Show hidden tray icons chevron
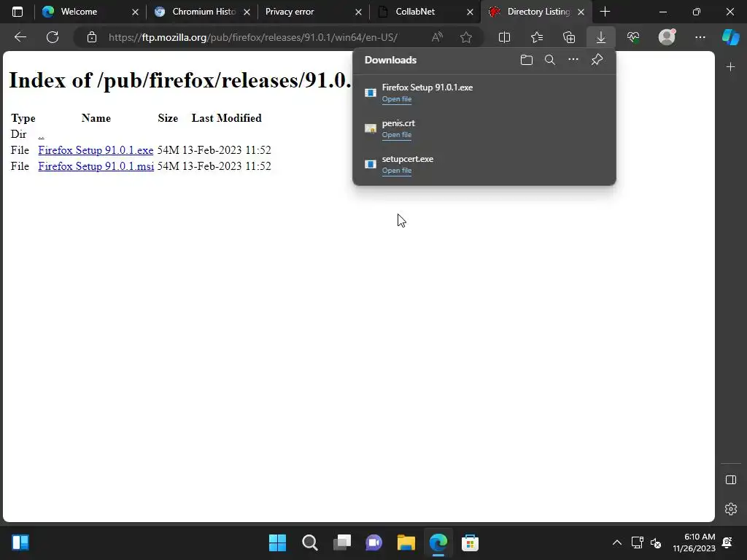747x560 pixels. (617, 542)
